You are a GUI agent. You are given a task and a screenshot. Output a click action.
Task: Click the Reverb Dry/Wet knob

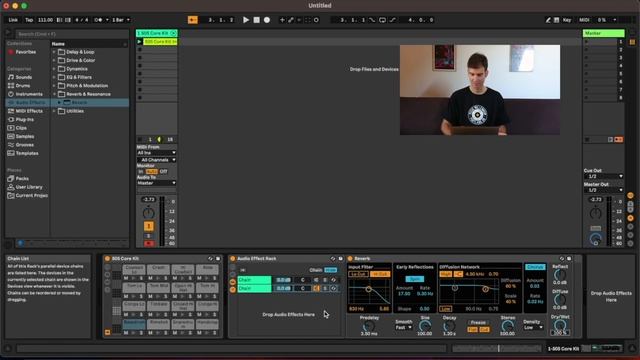click(560, 325)
